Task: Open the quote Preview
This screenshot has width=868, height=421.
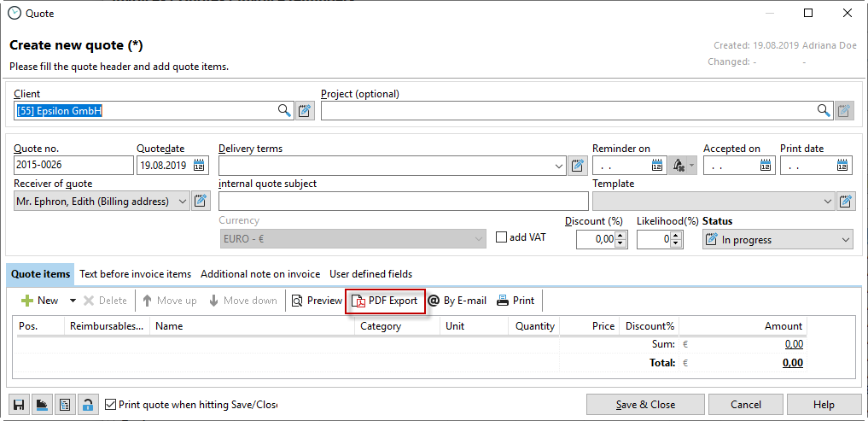Action: coord(317,301)
